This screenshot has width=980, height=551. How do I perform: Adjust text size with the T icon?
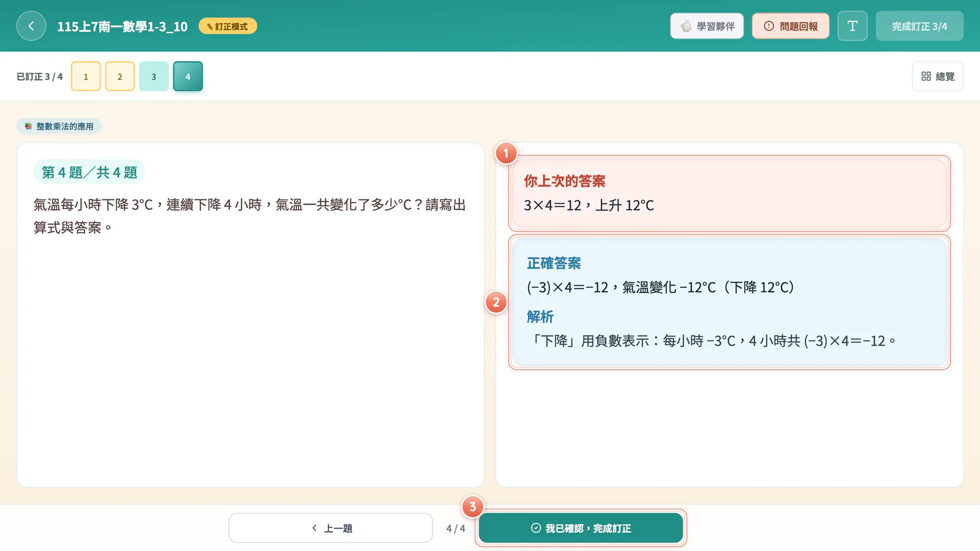(853, 26)
